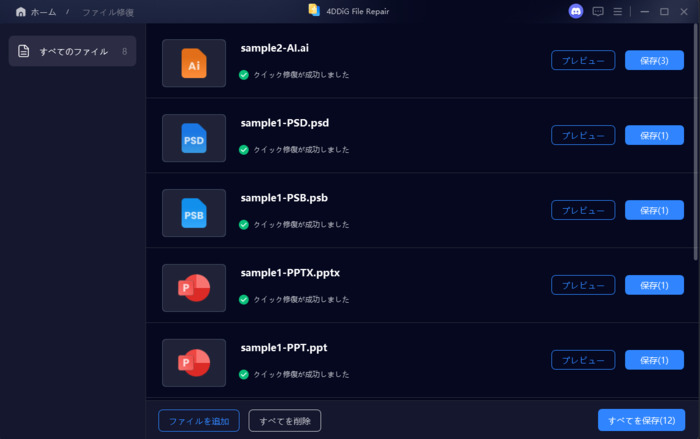Click the 4DDiG File Repair logo
This screenshot has height=439, width=700.
314,10
